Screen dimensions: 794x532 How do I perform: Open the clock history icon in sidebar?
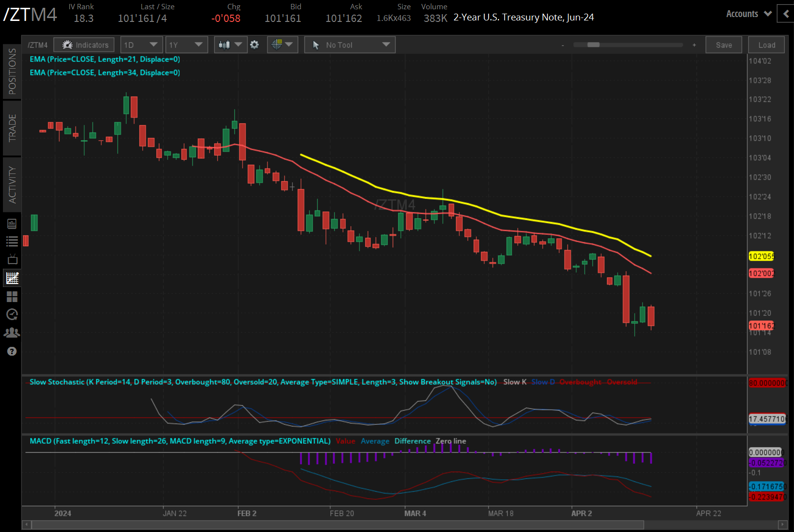12,314
